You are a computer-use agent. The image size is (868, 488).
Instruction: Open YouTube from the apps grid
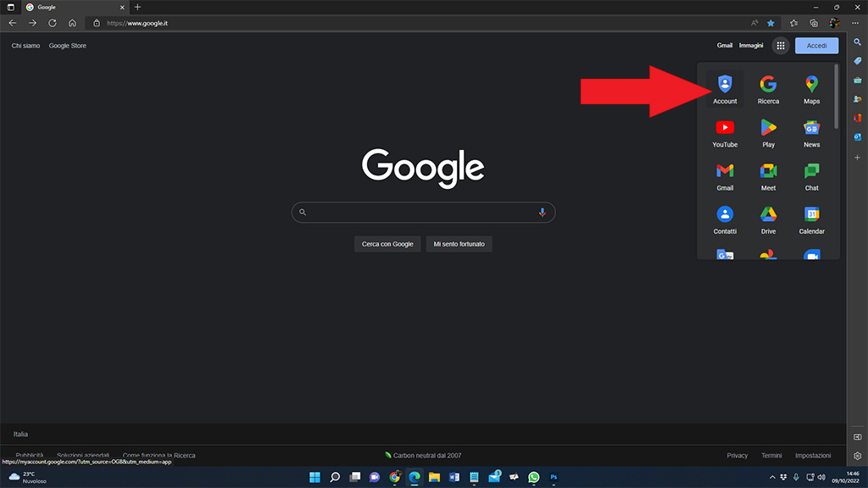pyautogui.click(x=725, y=133)
